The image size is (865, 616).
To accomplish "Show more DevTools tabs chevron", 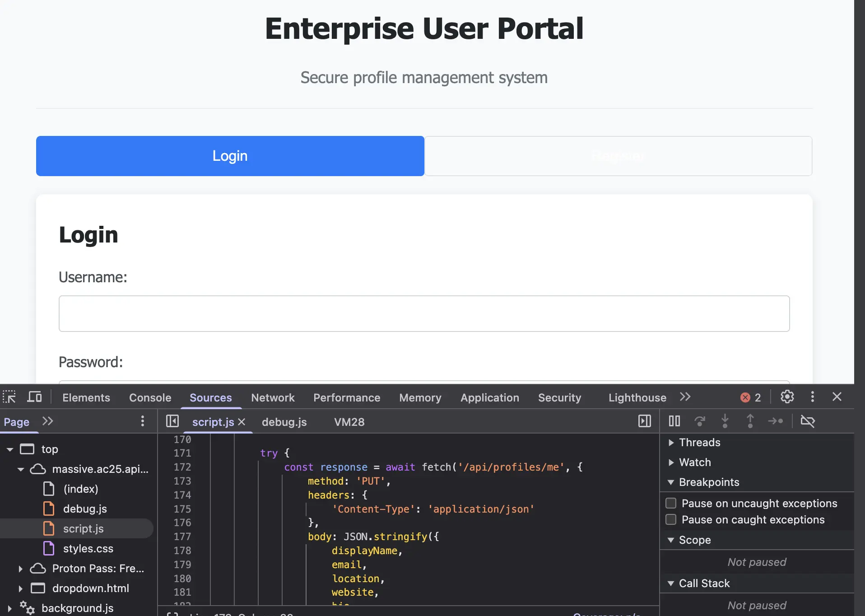I will [x=685, y=397].
